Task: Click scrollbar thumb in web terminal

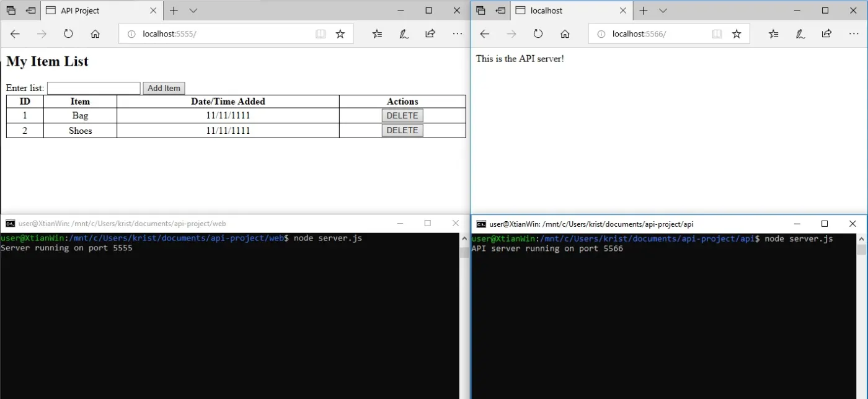Action: pos(464,252)
